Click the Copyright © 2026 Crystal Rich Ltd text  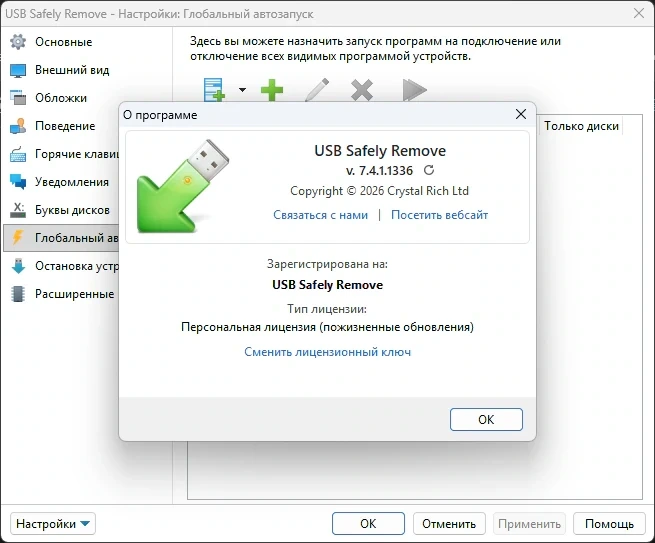click(x=379, y=191)
